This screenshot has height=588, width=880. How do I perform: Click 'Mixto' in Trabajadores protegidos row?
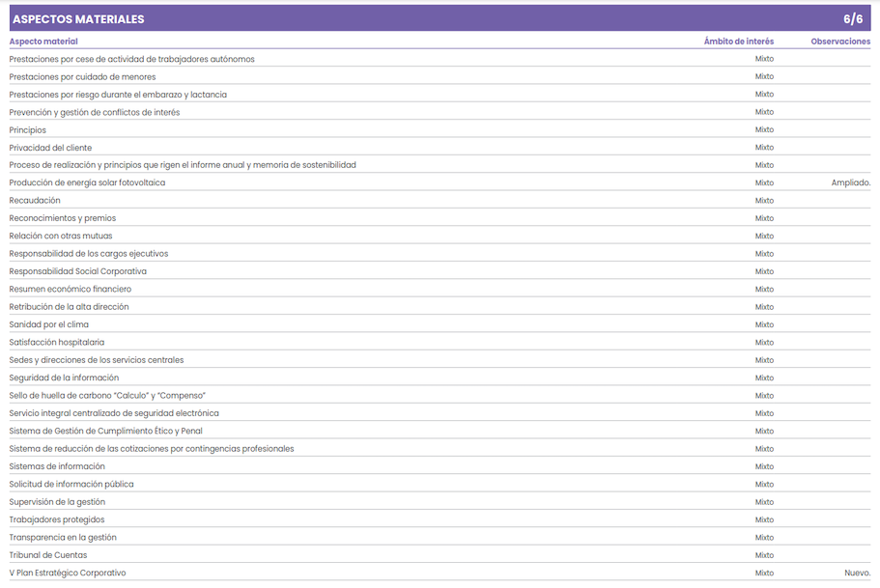click(x=764, y=520)
